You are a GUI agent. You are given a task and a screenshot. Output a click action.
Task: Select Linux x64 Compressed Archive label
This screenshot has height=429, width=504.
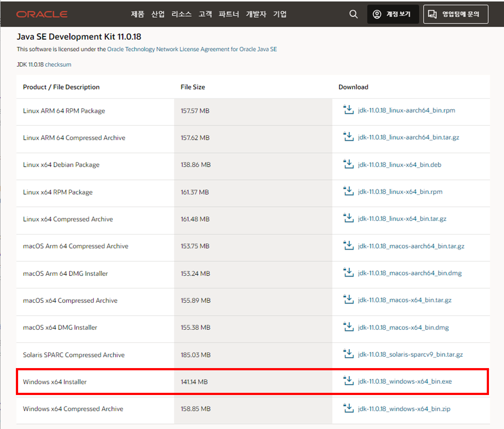point(68,219)
